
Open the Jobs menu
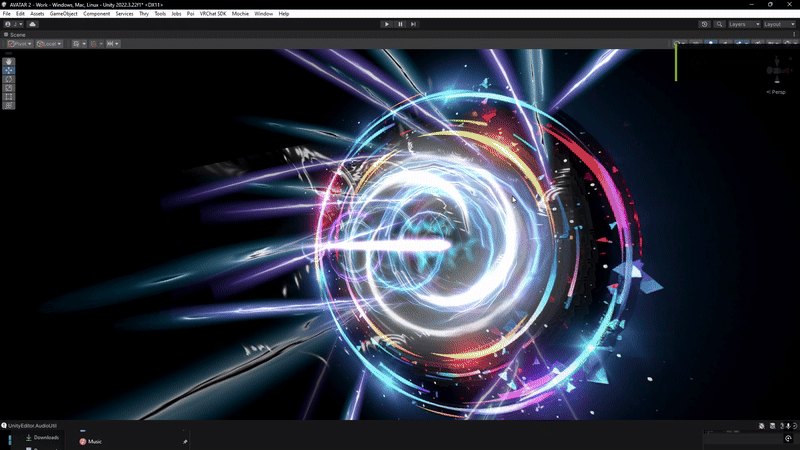176,14
